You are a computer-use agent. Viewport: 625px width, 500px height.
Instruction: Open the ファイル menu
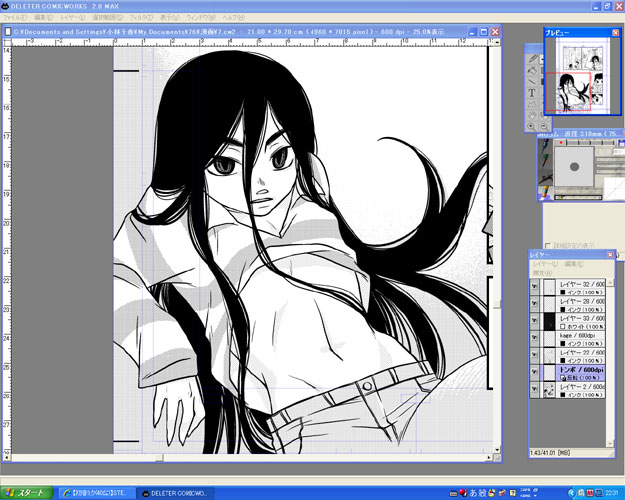point(15,18)
